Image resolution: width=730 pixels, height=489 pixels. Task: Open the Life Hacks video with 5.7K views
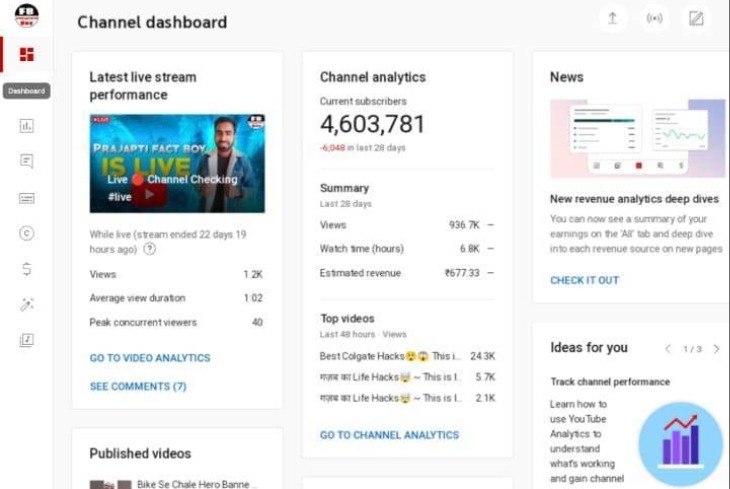[407, 377]
